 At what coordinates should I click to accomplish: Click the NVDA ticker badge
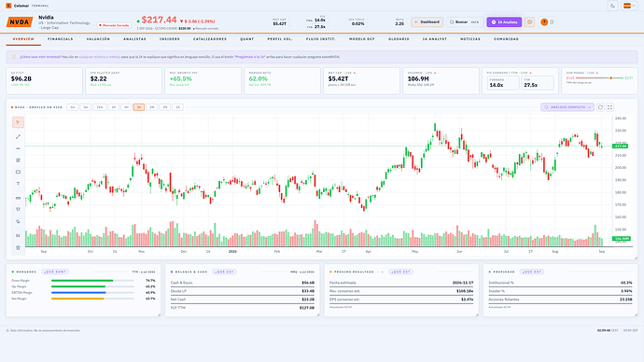20,22
